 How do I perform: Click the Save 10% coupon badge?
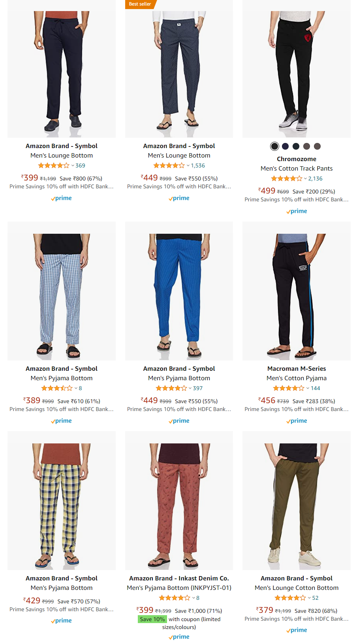152,619
